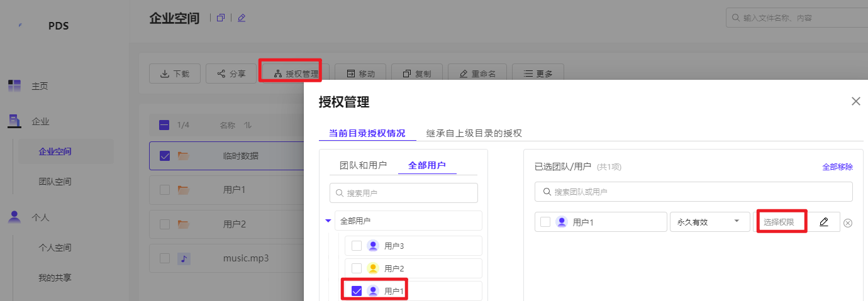
Task: Focus the 搜索用户 search field
Action: pos(404,193)
